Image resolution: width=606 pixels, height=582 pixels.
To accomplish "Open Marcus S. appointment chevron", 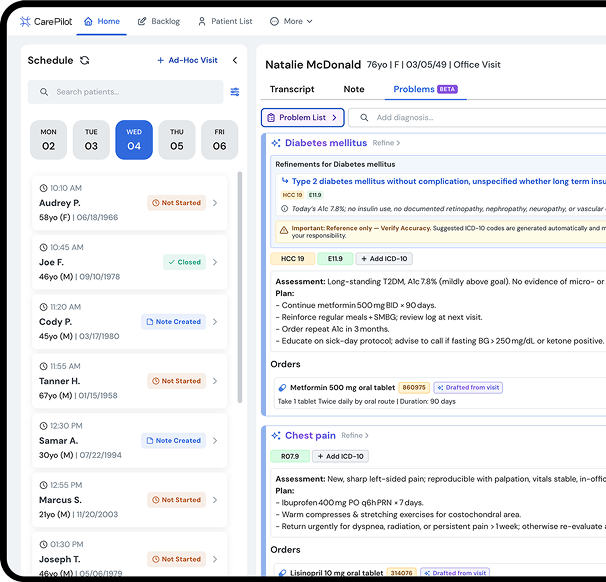I will (215, 500).
